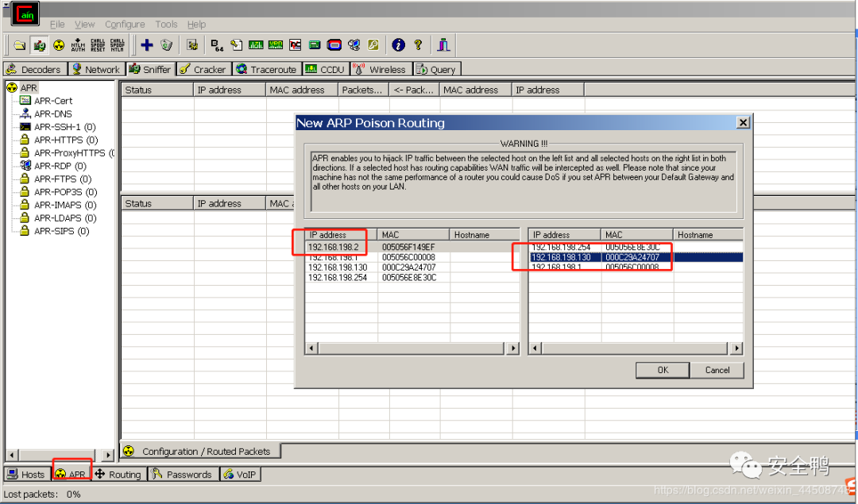Click the yellow question mark help icon

[x=418, y=45]
